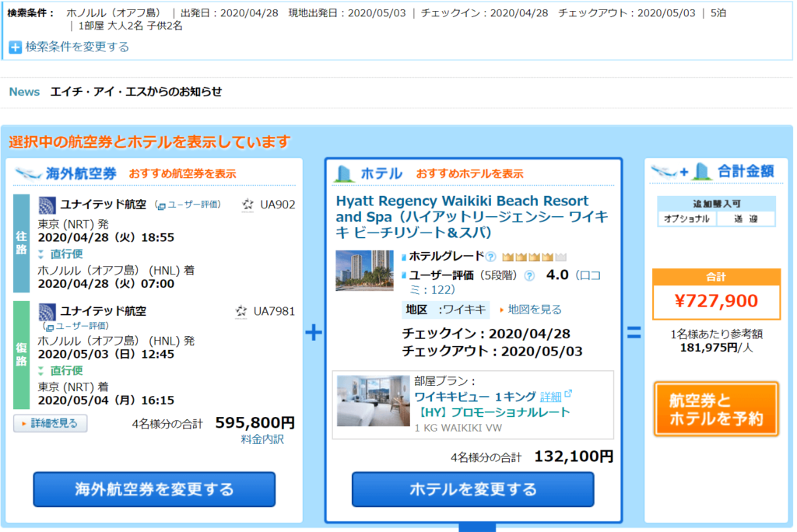Image resolution: width=797 pixels, height=532 pixels.
Task: Click Star Alliance icon beside UA7981
Action: pyautogui.click(x=241, y=311)
